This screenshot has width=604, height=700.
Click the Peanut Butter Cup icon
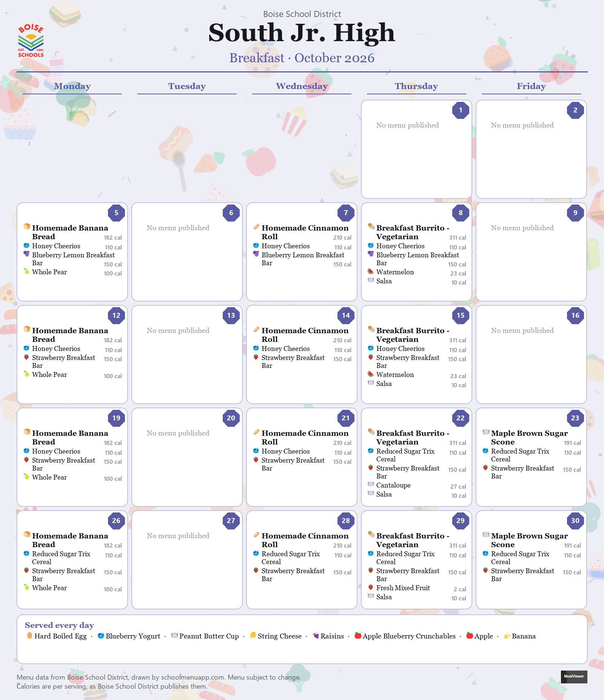click(174, 635)
